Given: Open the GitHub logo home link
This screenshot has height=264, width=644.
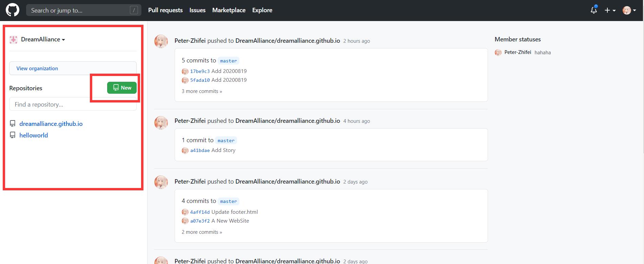Looking at the screenshot, I should click(x=13, y=10).
